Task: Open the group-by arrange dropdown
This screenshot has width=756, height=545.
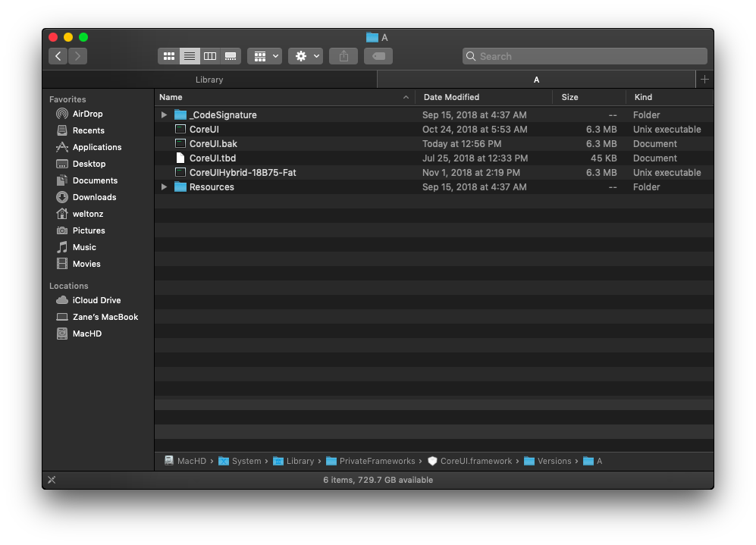Action: (x=265, y=56)
